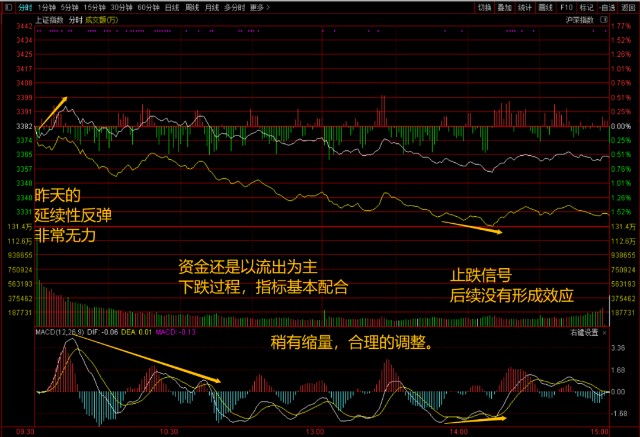Click the panel layout icon at top-left
This screenshot has height=437, width=640.
(8, 7)
